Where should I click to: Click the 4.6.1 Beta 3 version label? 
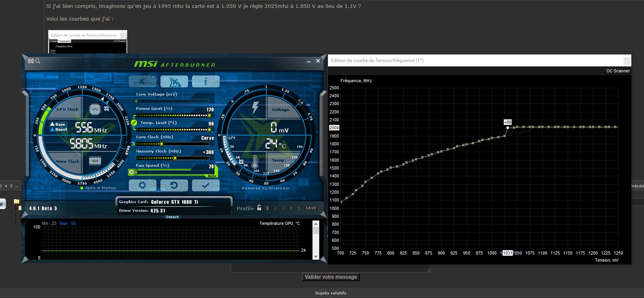point(43,208)
